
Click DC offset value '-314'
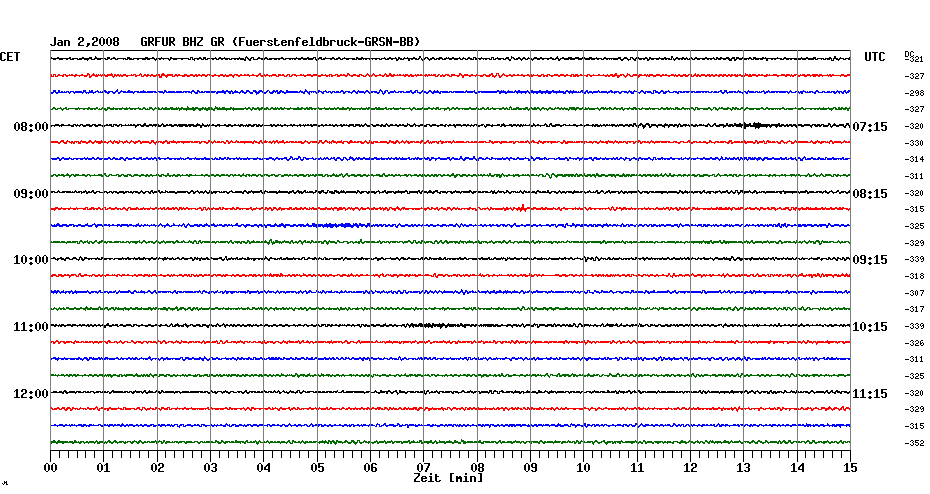914,160
